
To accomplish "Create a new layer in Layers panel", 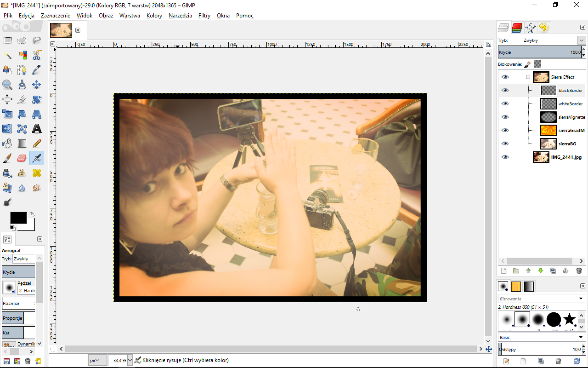I will pos(504,271).
